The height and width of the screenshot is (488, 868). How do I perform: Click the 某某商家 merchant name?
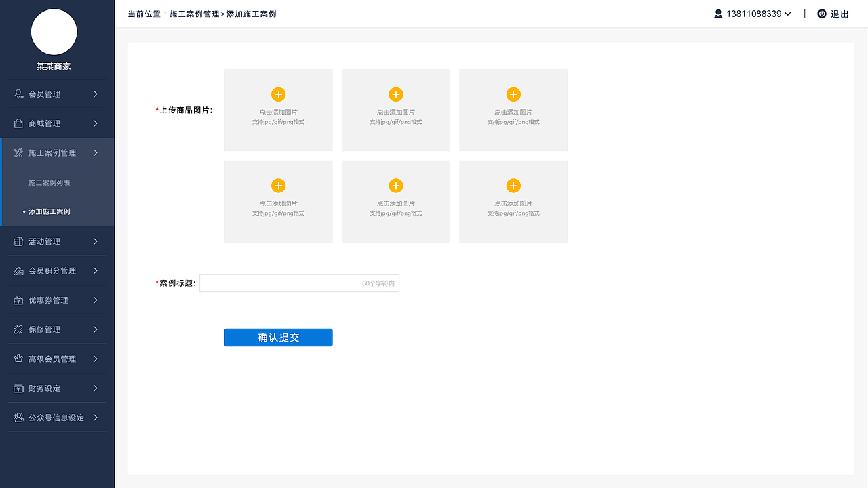(x=54, y=66)
